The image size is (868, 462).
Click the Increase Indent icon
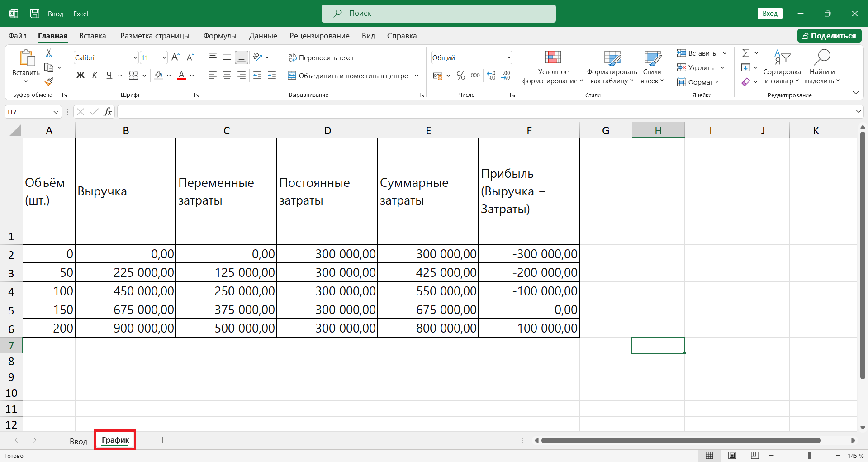coord(272,76)
